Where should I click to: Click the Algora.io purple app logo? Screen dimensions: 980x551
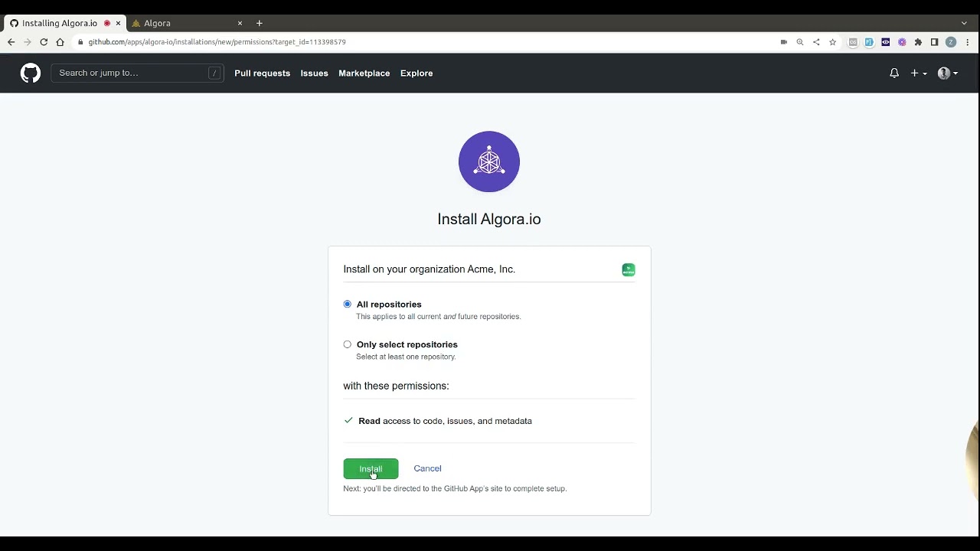[x=489, y=161]
